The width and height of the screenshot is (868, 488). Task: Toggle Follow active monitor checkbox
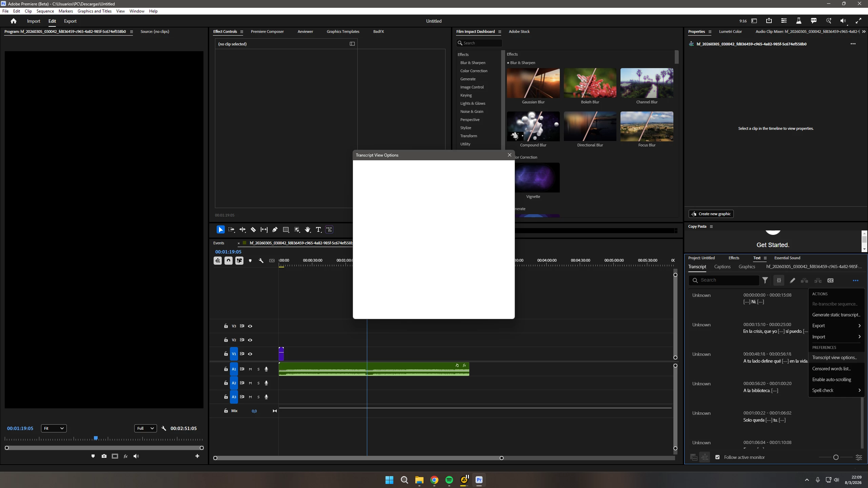click(717, 457)
